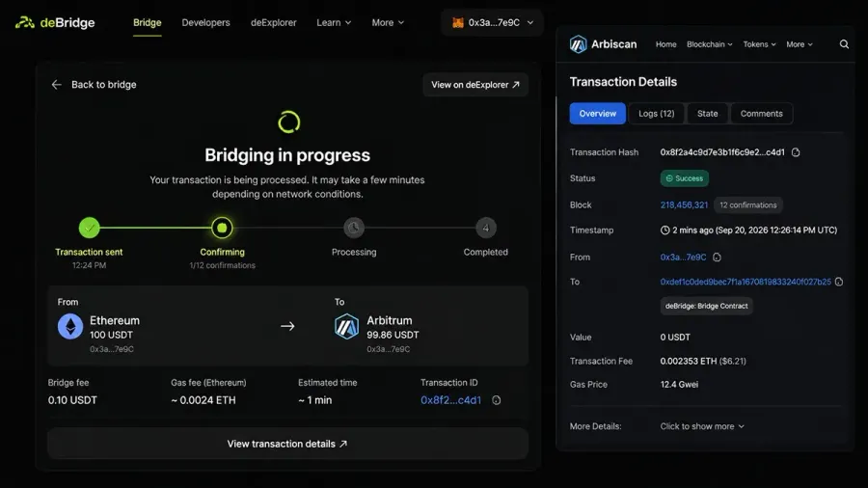
Task: Select the ~ 1 min estimated time
Action: click(x=315, y=400)
